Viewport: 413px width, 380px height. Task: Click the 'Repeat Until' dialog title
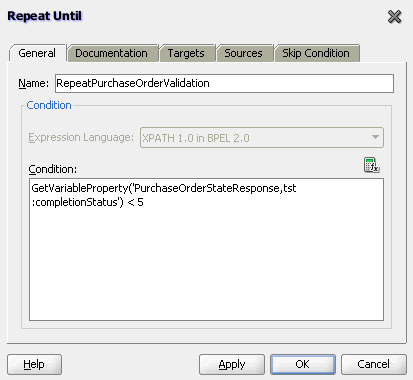coord(45,16)
